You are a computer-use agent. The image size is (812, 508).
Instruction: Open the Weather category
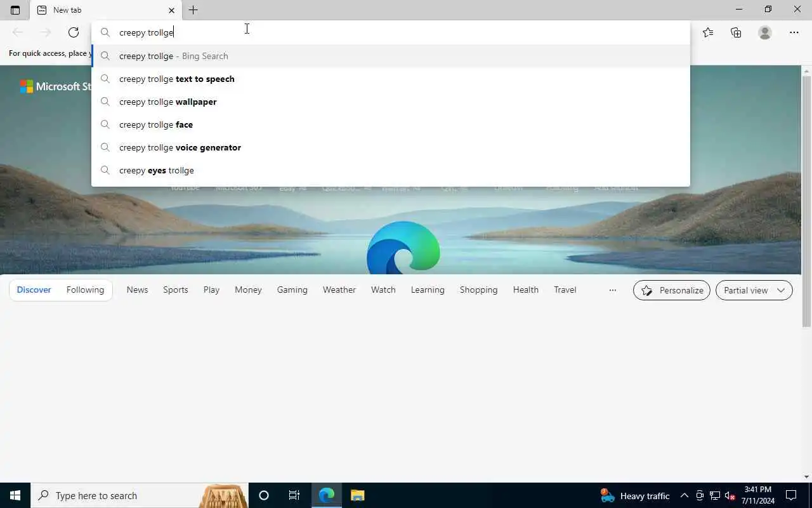click(x=339, y=290)
